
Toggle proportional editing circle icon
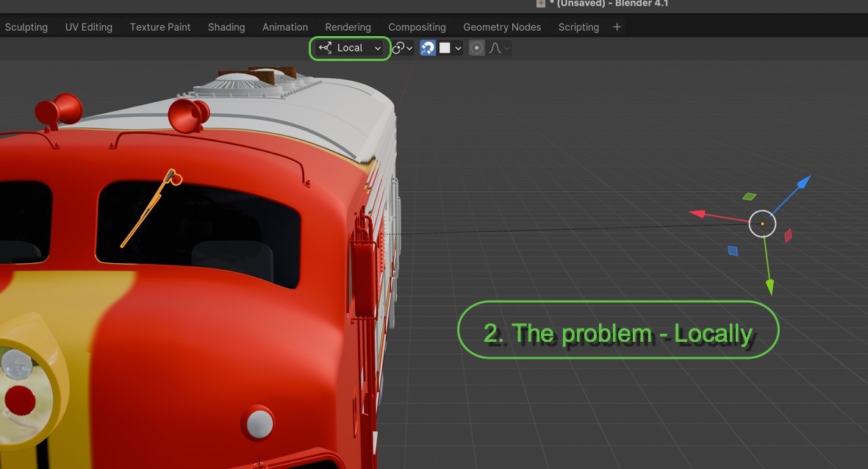(476, 49)
